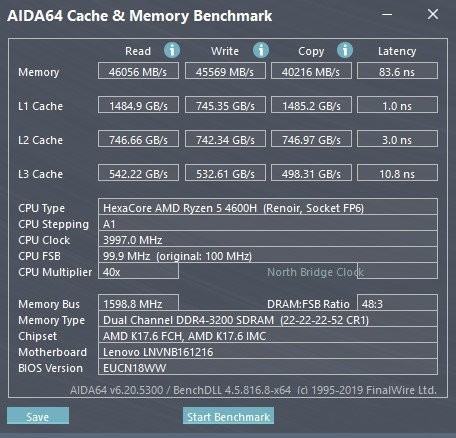Close the AIDA64 benchmark window
Image resolution: width=456 pixels, height=438 pixels.
click(433, 14)
